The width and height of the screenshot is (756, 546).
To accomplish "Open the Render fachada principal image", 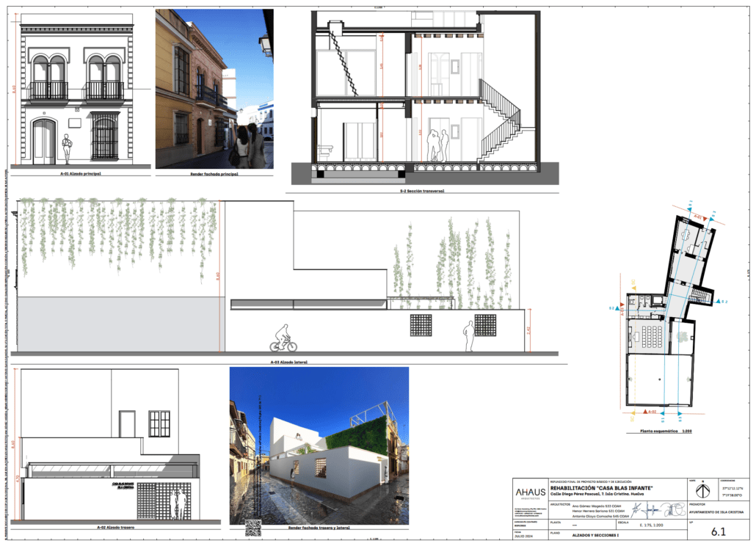I will (x=214, y=88).
